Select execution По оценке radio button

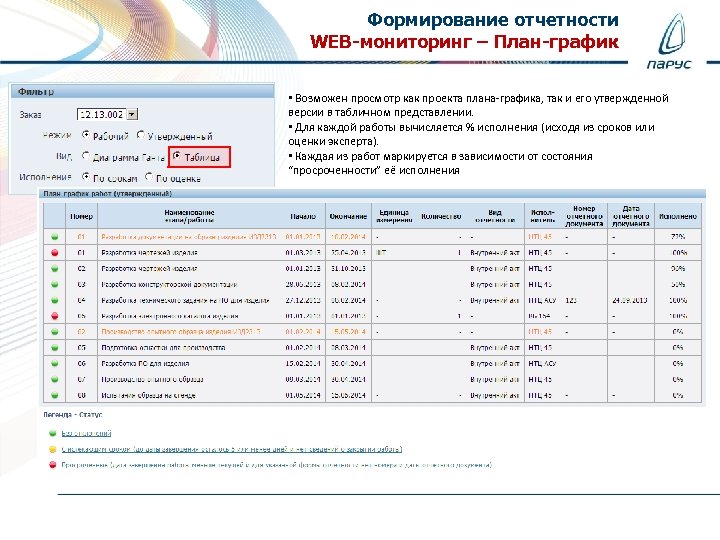[x=149, y=176]
